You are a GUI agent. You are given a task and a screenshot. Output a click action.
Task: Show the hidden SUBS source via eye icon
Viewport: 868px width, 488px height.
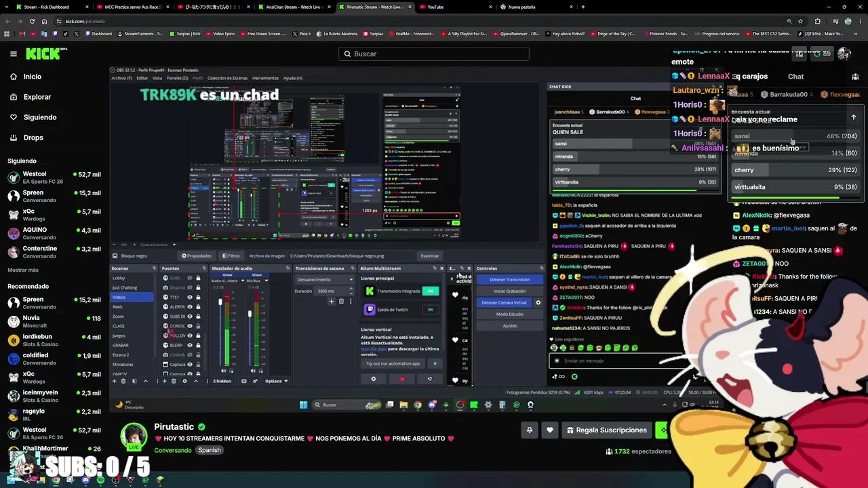(x=190, y=278)
